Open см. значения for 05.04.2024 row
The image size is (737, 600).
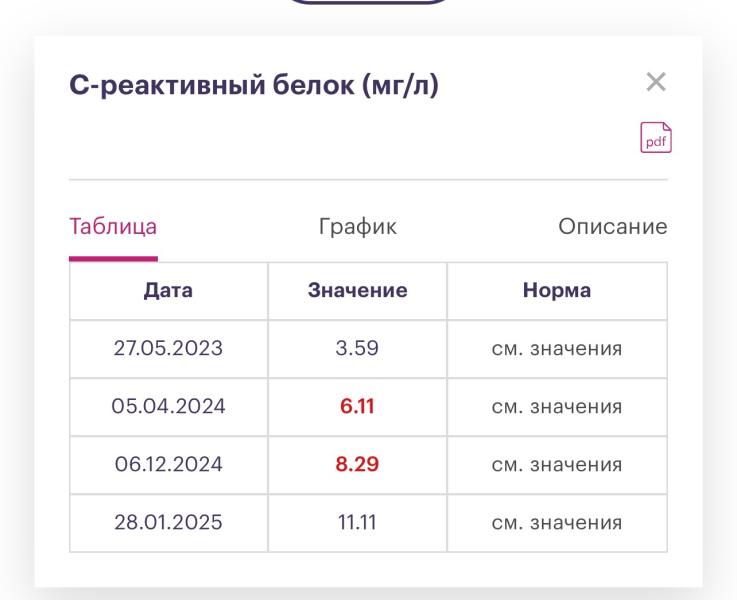(557, 407)
